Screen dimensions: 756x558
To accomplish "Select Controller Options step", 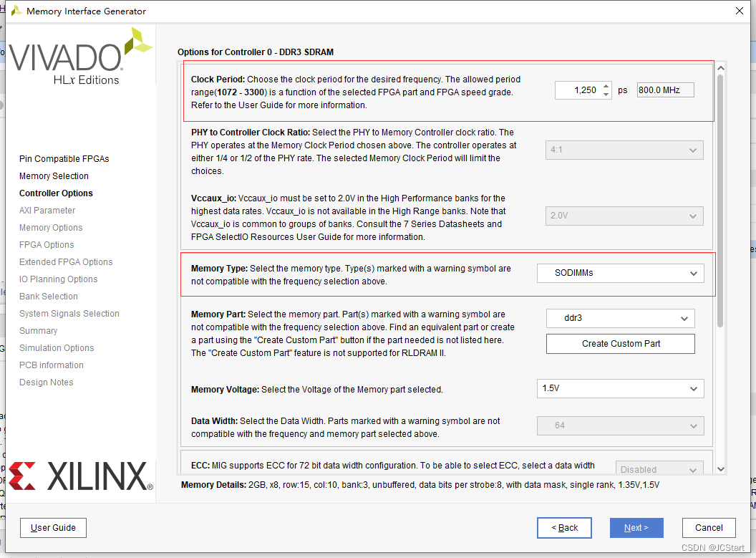I will click(x=56, y=193).
